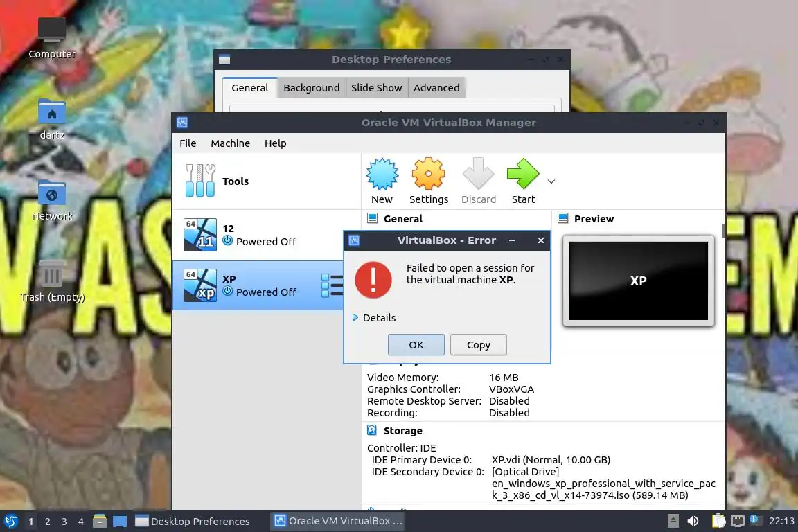
Task: Start the VM with green arrow
Action: click(523, 174)
